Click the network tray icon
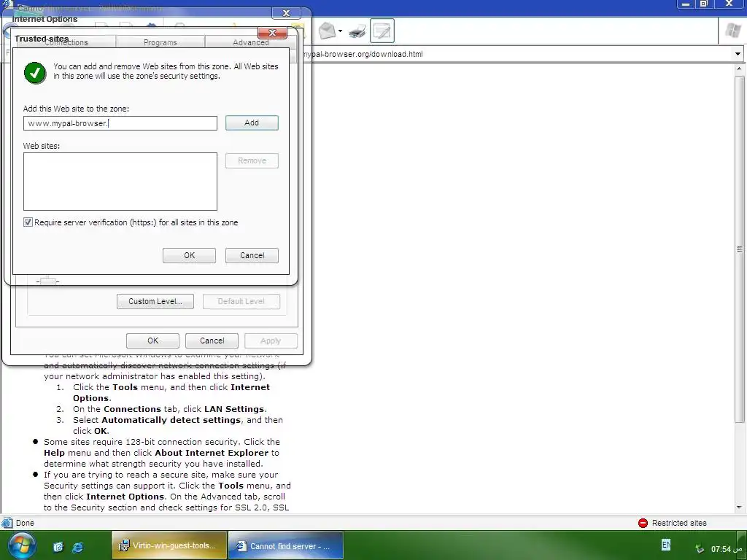 click(700, 549)
